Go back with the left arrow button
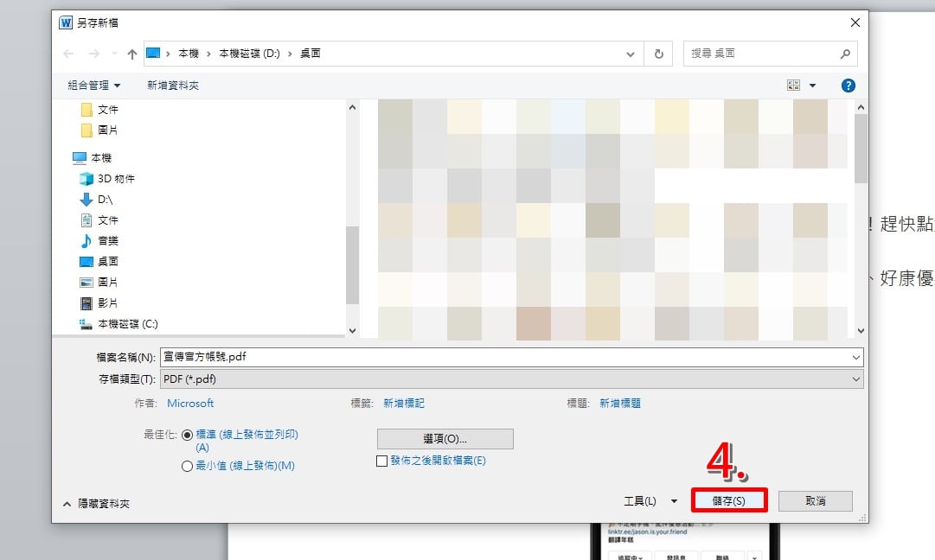The height and width of the screenshot is (560, 935). click(x=68, y=54)
